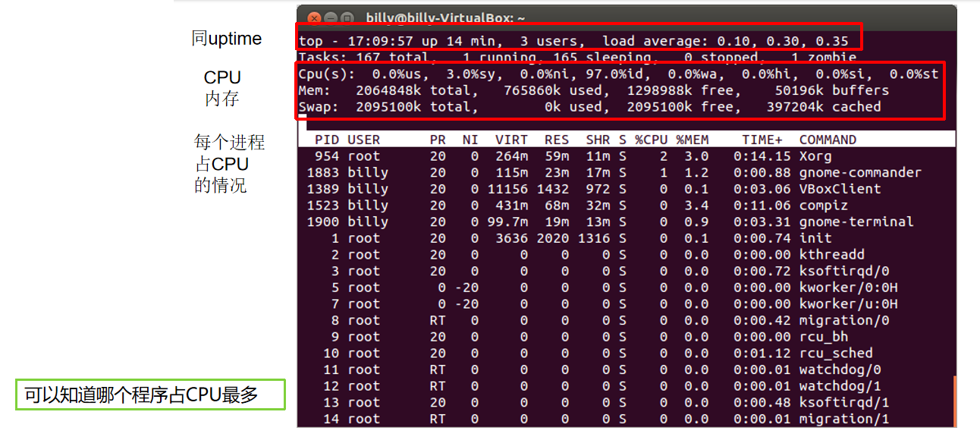Image resolution: width=980 pixels, height=437 pixels.
Task: Click the terminal title bar text
Action: [445, 17]
